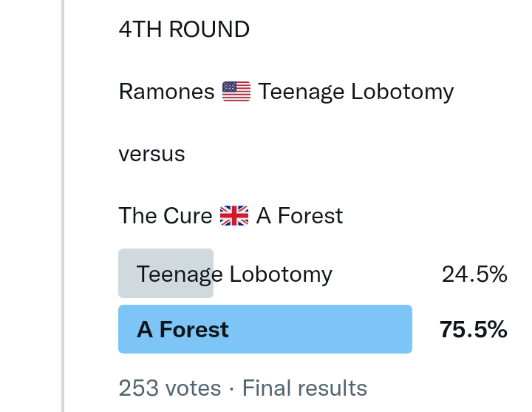Click the 24.5% result percentage
Viewport: 532px width, 412px height.
474,274
